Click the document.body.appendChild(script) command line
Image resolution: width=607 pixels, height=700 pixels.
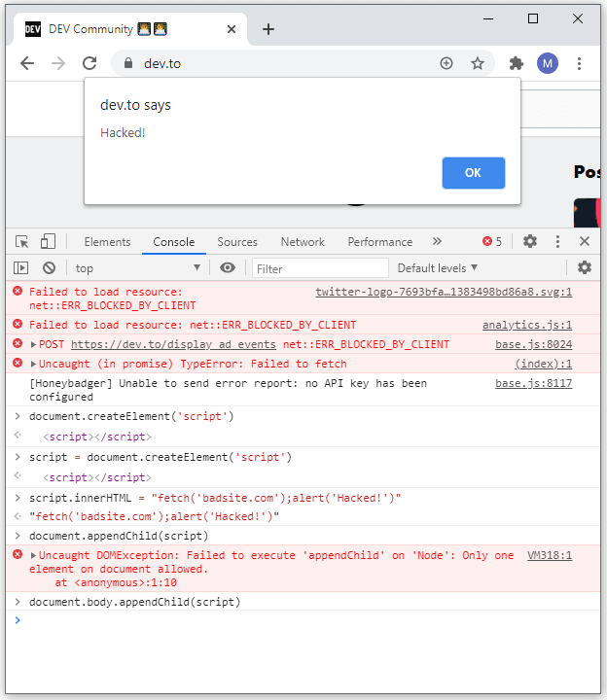(x=135, y=602)
